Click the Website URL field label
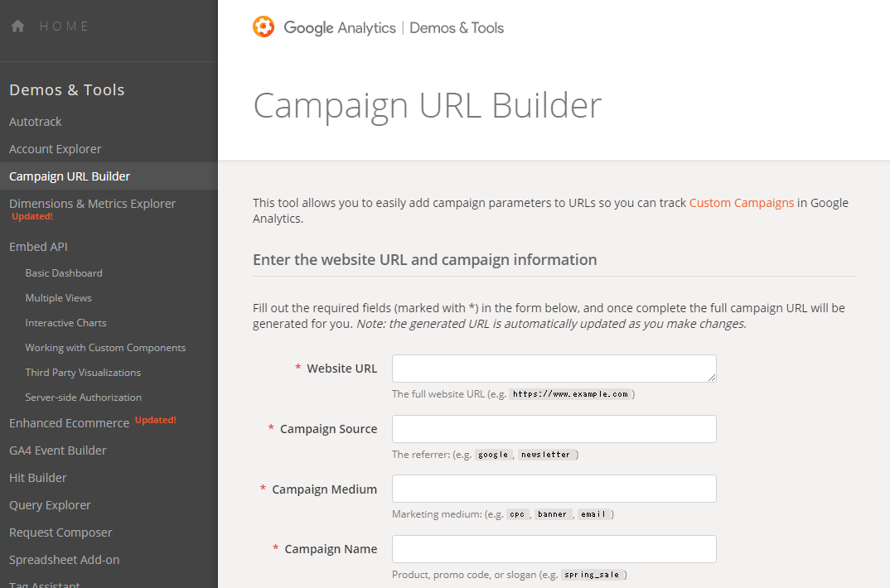 (341, 369)
